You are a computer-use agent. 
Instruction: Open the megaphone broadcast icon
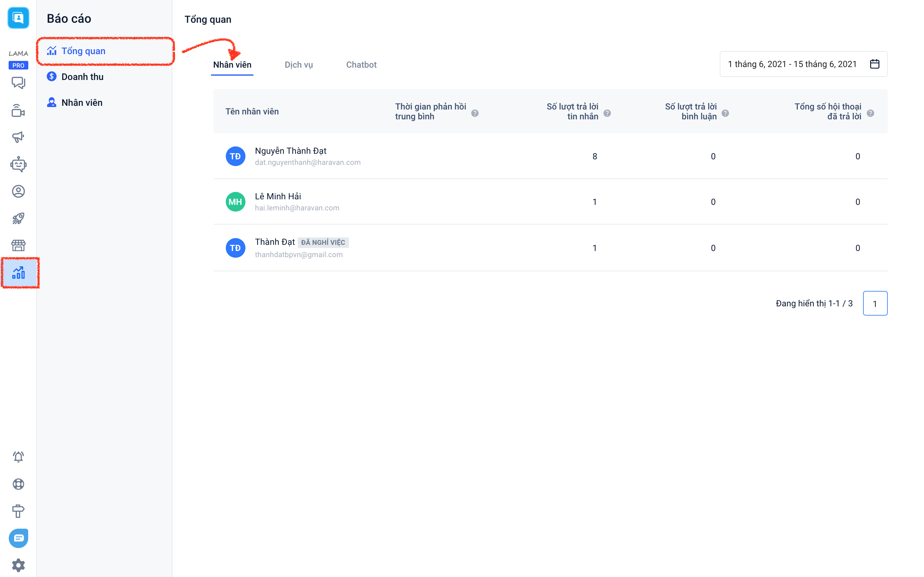[18, 137]
